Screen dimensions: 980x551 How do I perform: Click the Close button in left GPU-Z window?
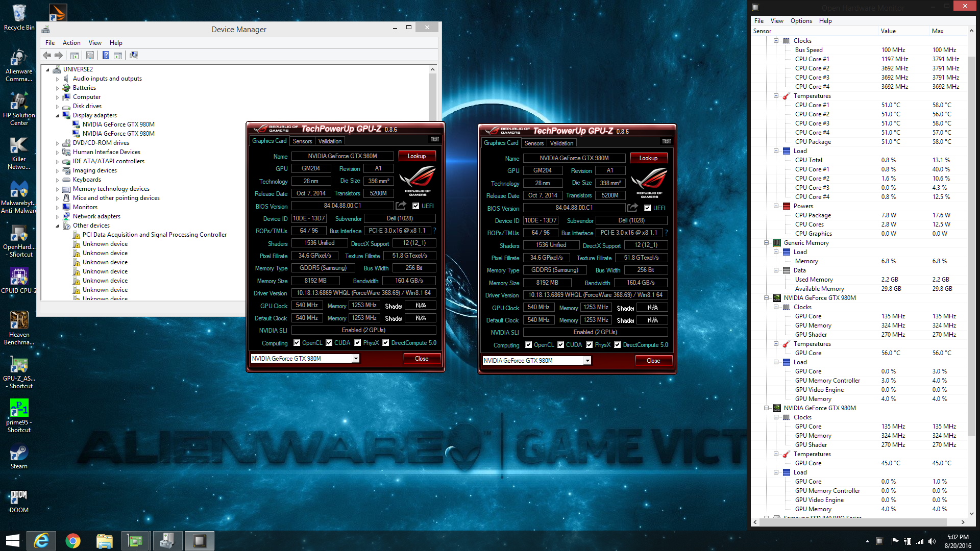point(422,359)
